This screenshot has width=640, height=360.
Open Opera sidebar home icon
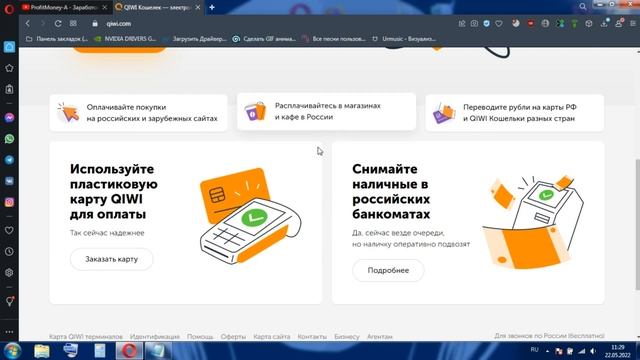coord(9,47)
